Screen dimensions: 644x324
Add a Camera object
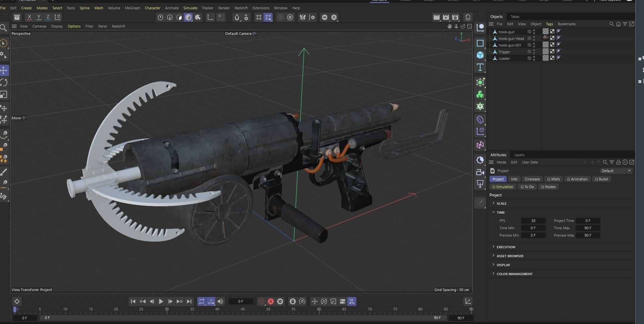point(480,172)
